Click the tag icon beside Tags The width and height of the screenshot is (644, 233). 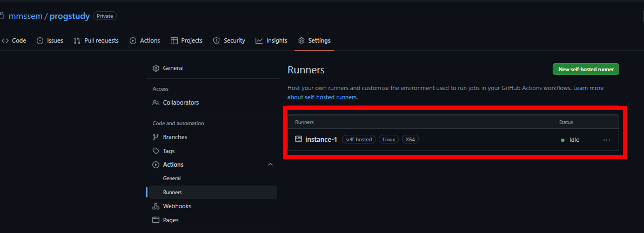pyautogui.click(x=156, y=151)
